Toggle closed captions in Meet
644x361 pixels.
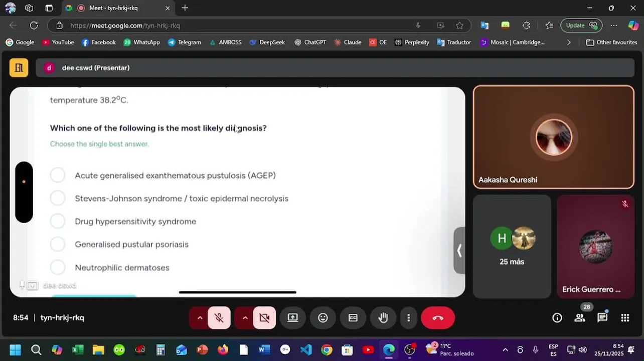[x=353, y=318]
